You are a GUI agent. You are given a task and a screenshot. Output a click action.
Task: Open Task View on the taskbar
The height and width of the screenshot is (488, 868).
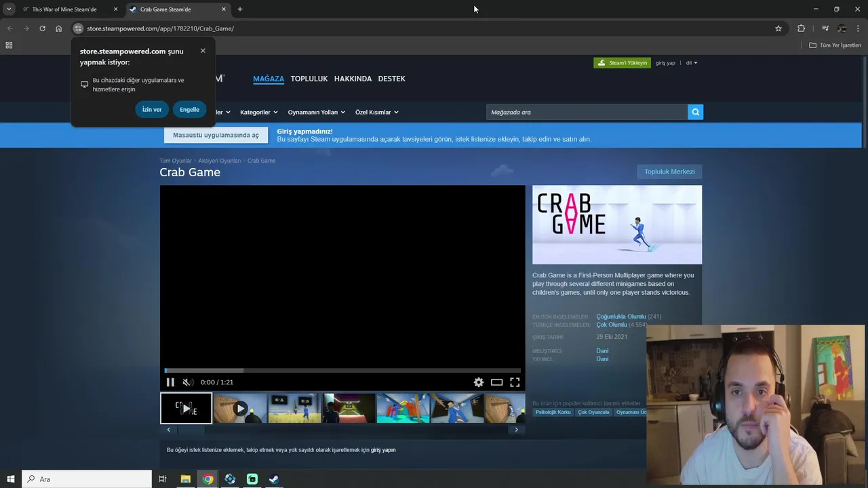pos(163,479)
